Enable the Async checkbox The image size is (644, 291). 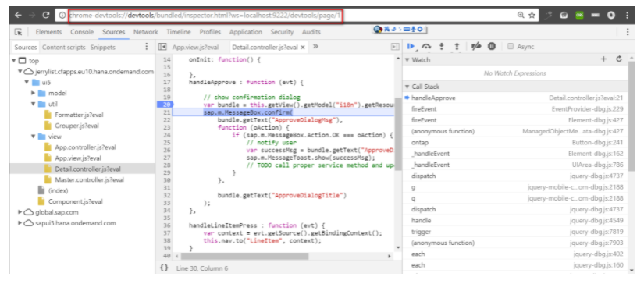point(511,47)
